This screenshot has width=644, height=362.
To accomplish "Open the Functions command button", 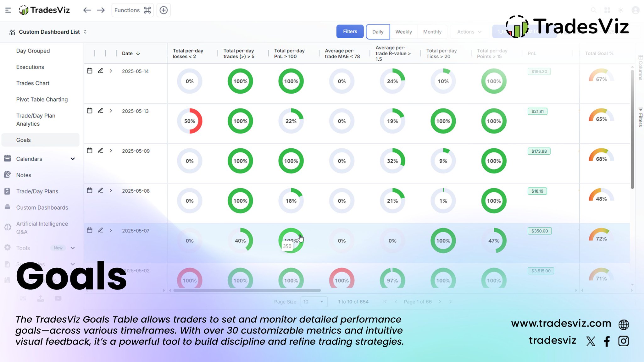I will (132, 10).
